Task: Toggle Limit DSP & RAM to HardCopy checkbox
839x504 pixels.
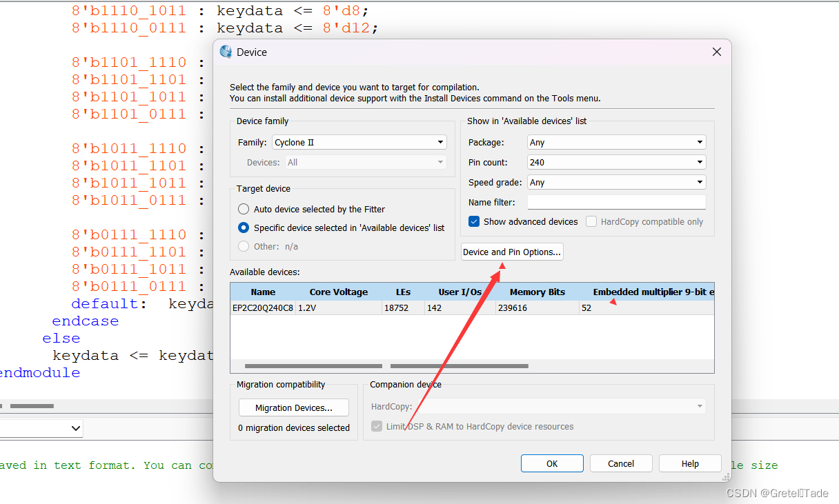Action: click(x=377, y=426)
